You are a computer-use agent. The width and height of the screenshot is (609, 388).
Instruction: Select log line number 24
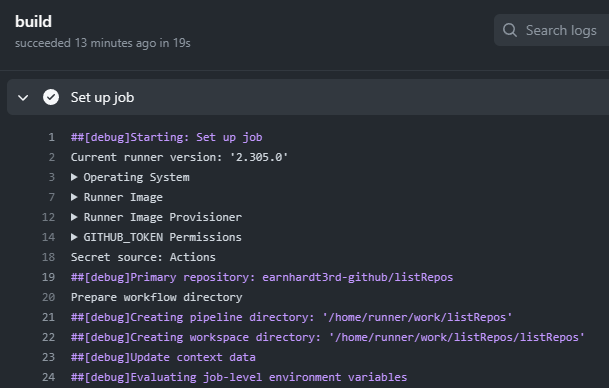tap(49, 378)
